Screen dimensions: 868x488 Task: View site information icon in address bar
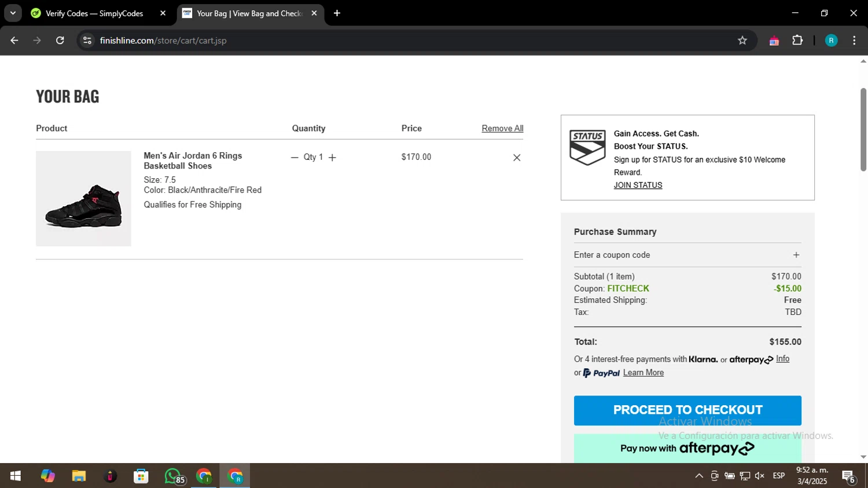(87, 41)
